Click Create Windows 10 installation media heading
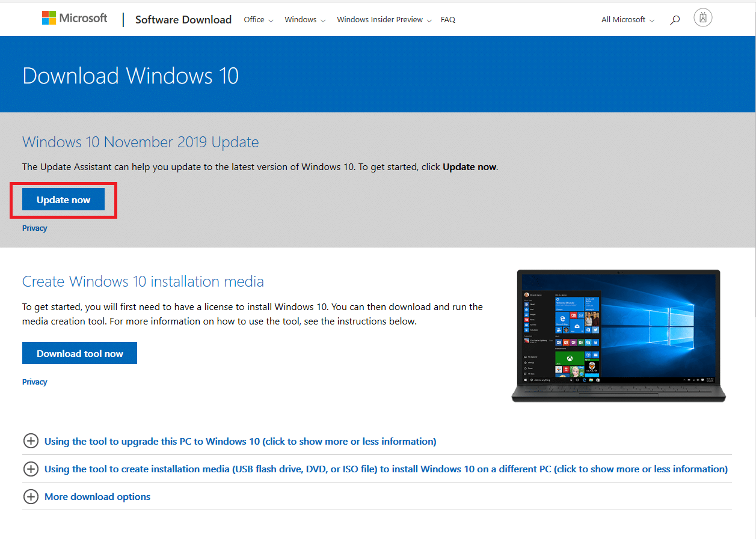Screen dimensions: 756x539 click(143, 281)
